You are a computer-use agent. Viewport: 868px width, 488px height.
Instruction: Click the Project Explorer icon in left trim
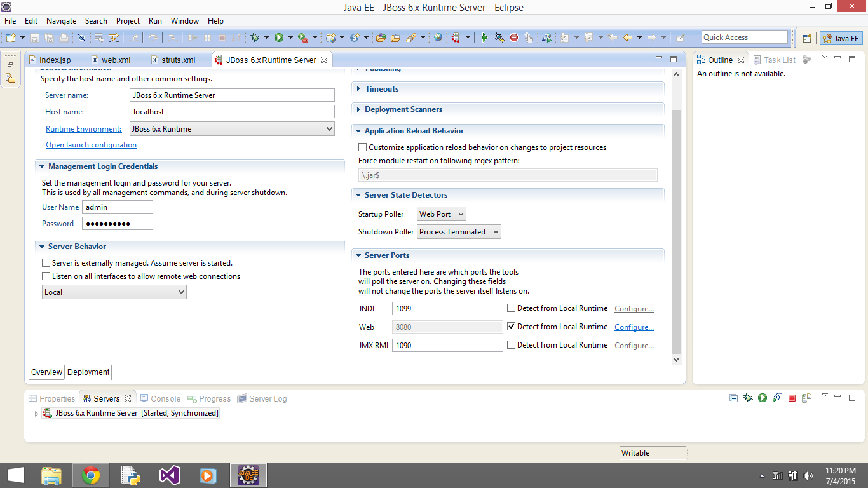coord(11,78)
